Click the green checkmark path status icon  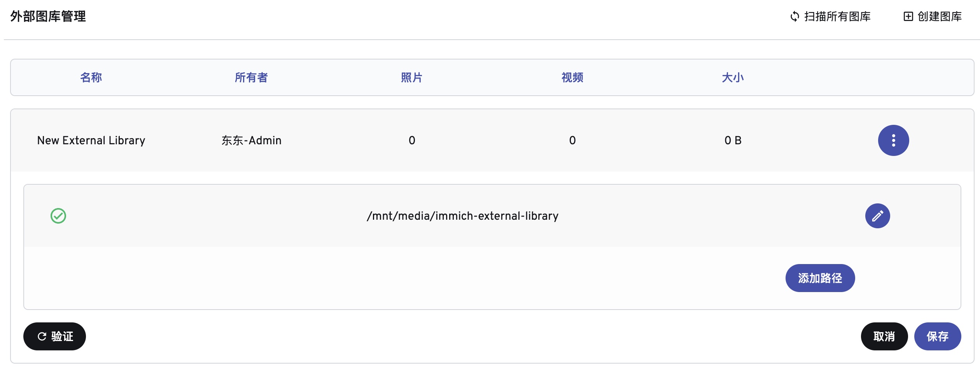tap(58, 216)
